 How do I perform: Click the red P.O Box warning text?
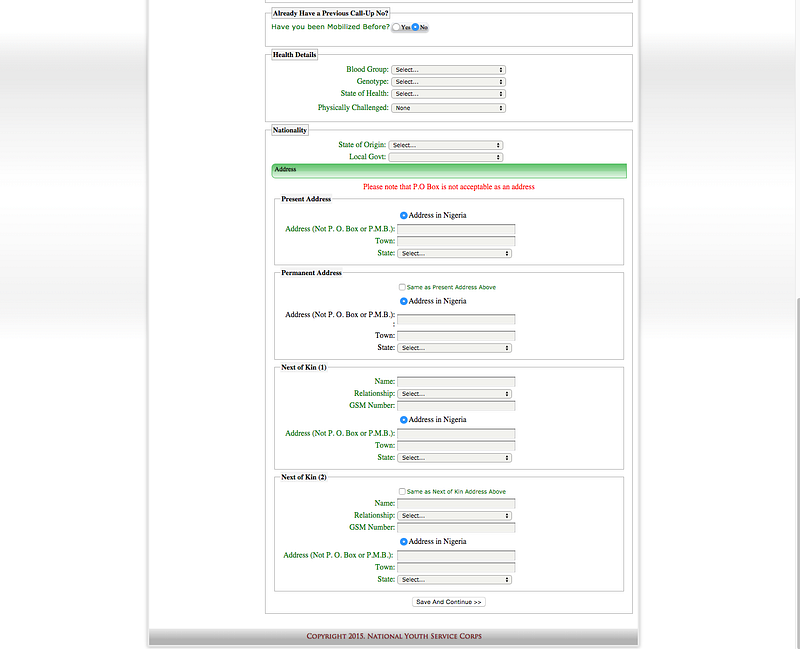tap(449, 187)
